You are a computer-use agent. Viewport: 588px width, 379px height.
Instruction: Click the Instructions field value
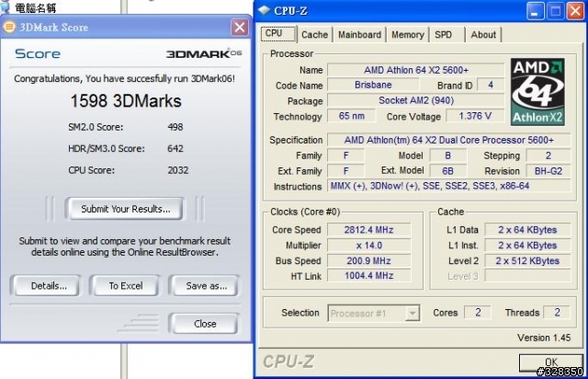click(449, 186)
